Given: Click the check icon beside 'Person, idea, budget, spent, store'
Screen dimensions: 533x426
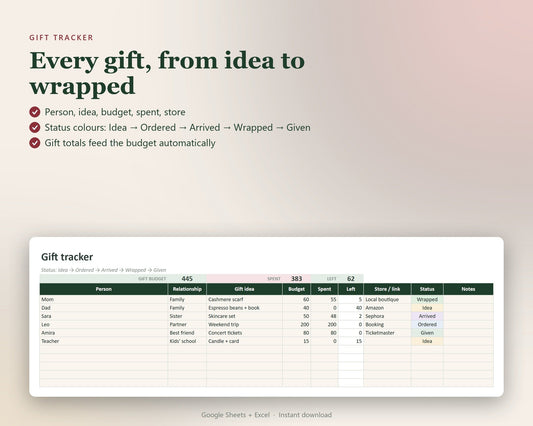Looking at the screenshot, I should point(35,112).
